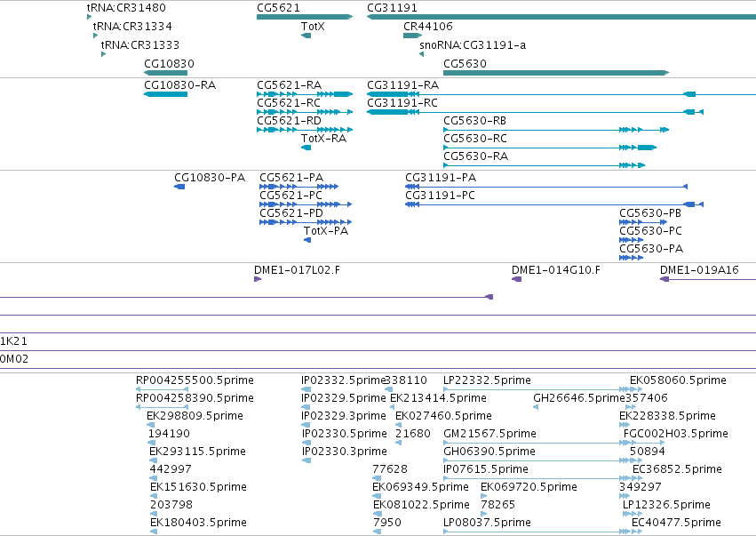Select the CG5621-RC transcript

(305, 112)
